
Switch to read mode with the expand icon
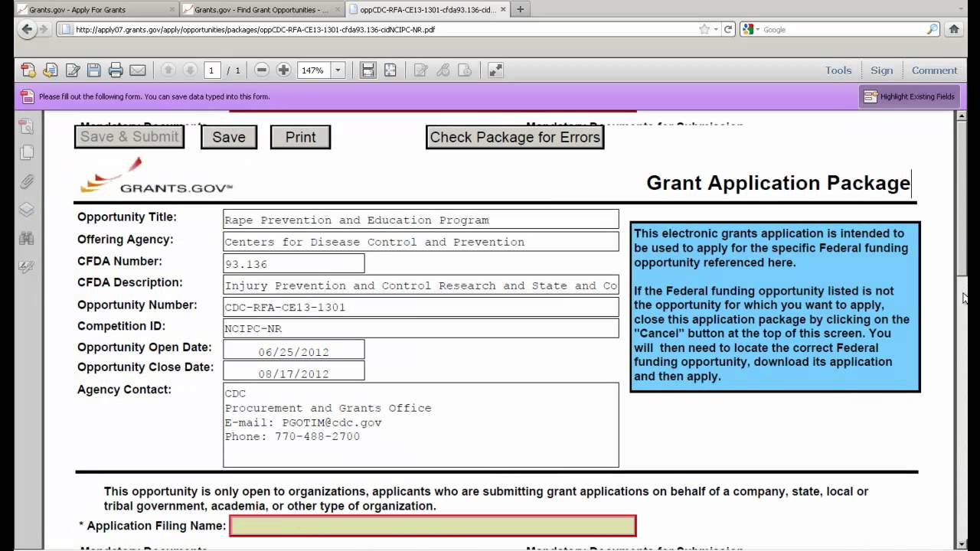pos(495,70)
